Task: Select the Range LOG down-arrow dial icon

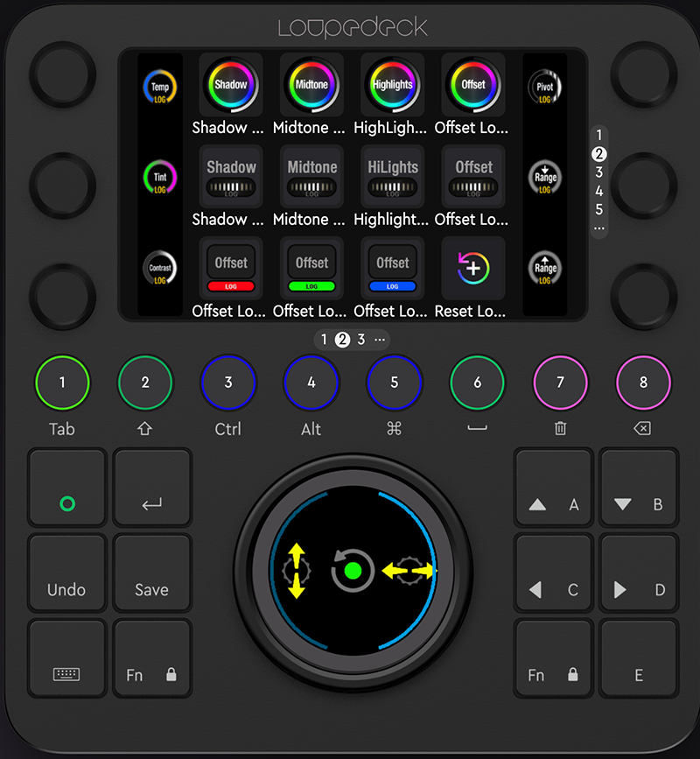Action: [545, 178]
